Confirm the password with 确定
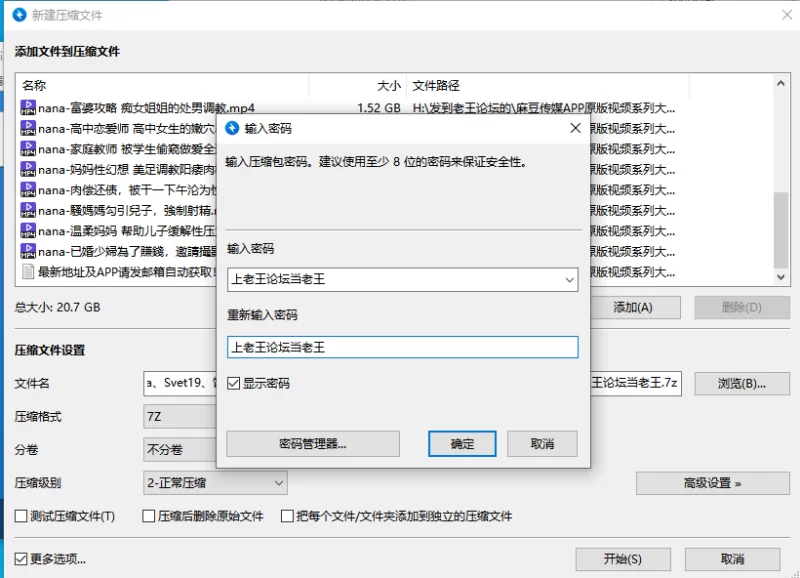800x578 pixels. point(462,444)
